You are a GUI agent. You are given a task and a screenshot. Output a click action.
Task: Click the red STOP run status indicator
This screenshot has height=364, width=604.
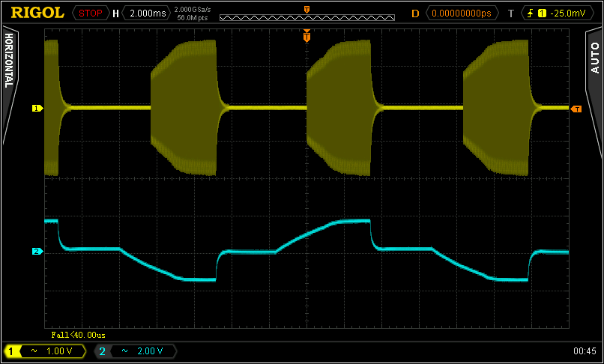click(90, 13)
